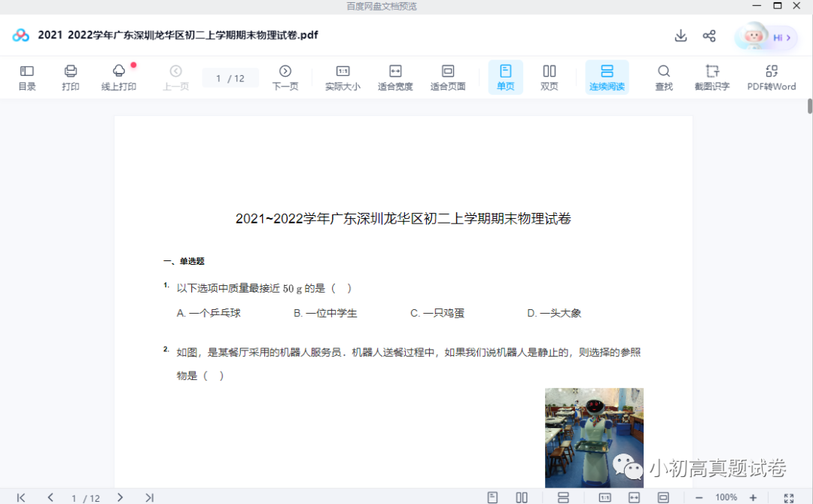Select continuous reading icon in bottom bar
This screenshot has width=813, height=504.
[563, 498]
